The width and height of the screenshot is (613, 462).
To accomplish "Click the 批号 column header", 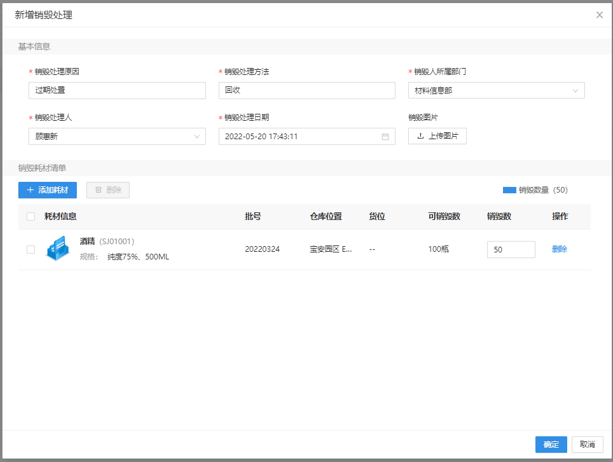I will pyautogui.click(x=253, y=217).
